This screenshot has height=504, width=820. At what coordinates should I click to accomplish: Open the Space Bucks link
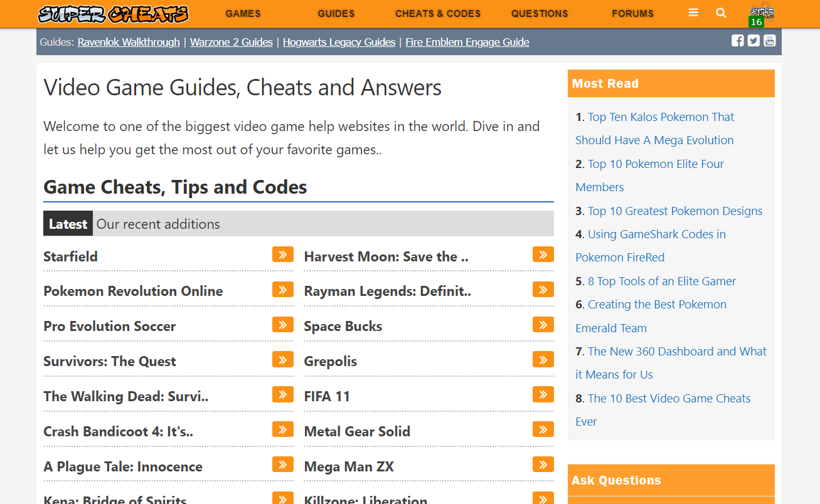343,327
